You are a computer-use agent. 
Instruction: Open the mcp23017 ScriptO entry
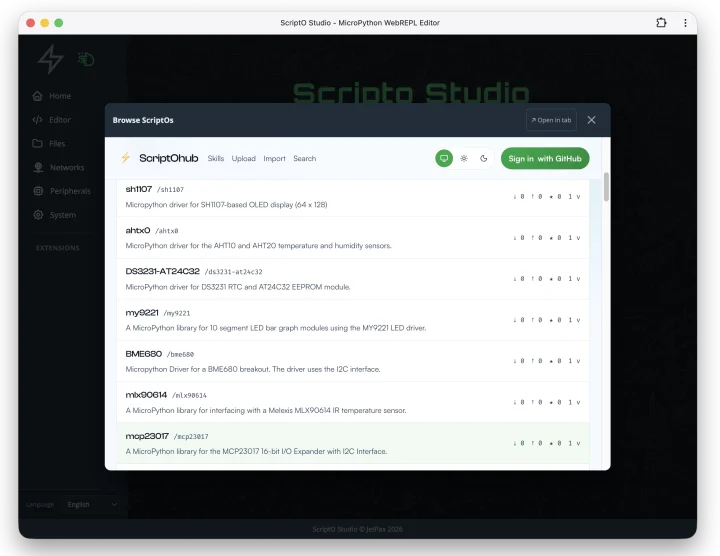353,444
